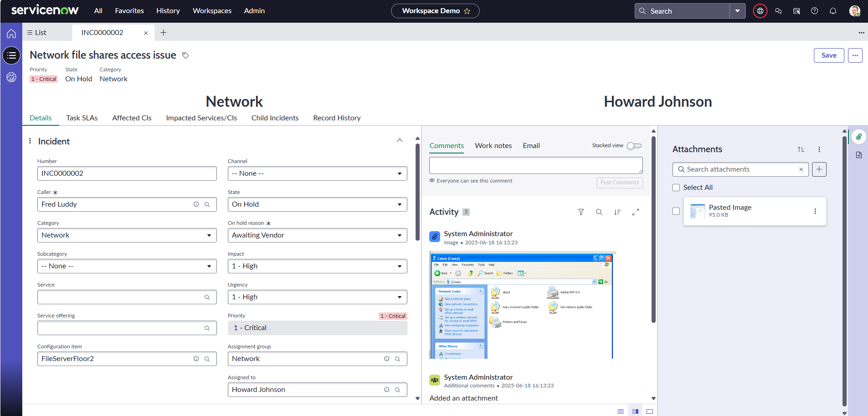Tick the Pasted Image attachment checkbox
Screen dimensions: 868x416
(x=676, y=211)
